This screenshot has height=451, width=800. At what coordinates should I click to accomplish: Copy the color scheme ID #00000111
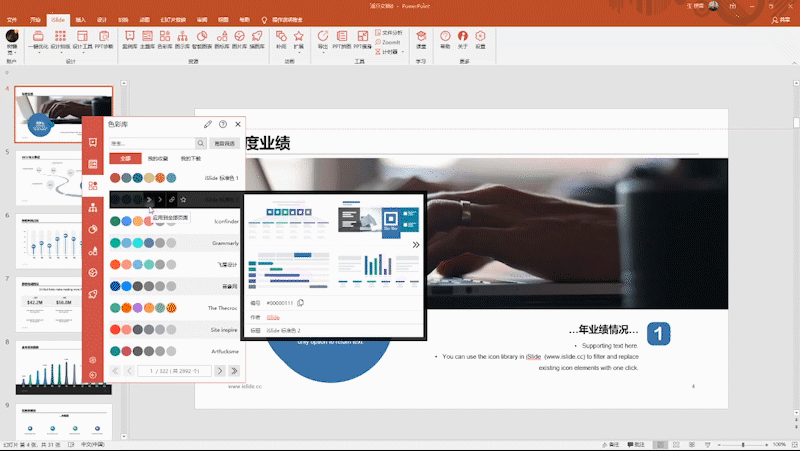click(x=301, y=303)
